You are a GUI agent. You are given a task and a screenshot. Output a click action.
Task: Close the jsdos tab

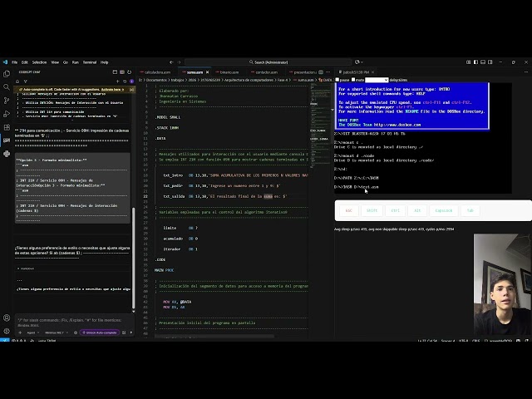pos(372,72)
